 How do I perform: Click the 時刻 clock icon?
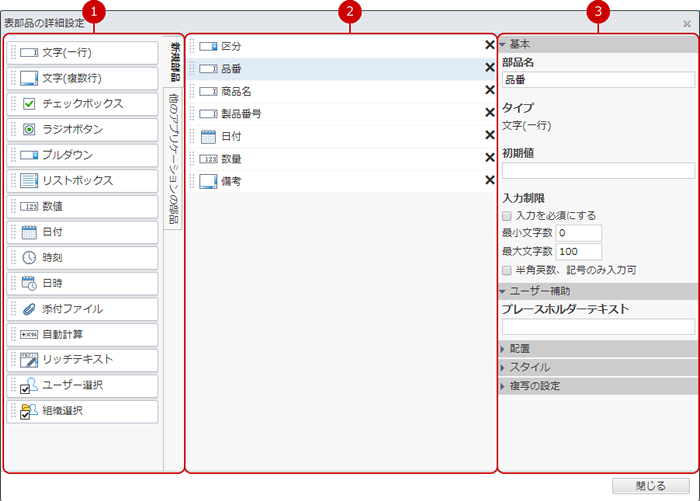click(29, 258)
